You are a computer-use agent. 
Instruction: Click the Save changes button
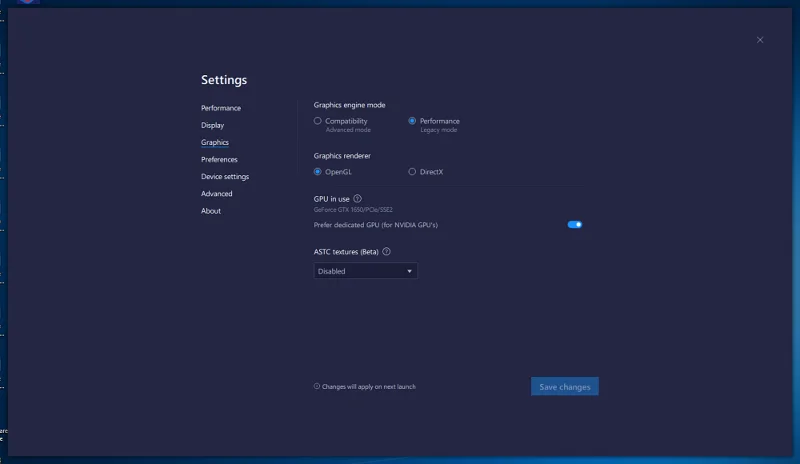[565, 386]
